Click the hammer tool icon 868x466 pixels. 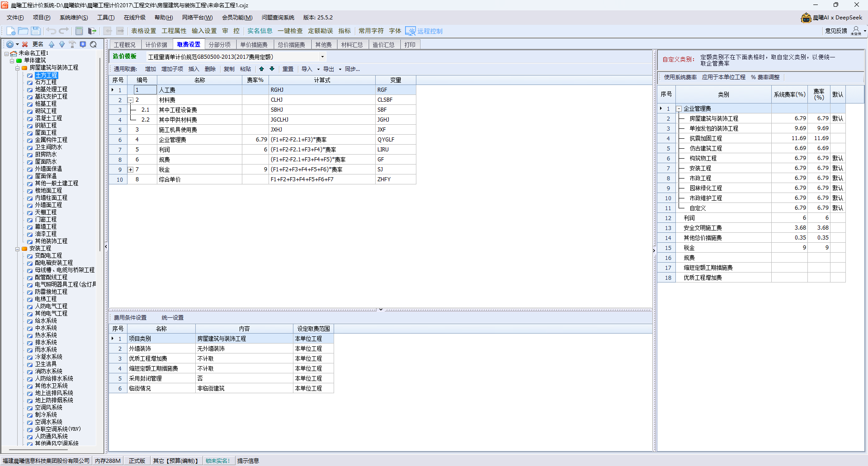pyautogui.click(x=72, y=44)
